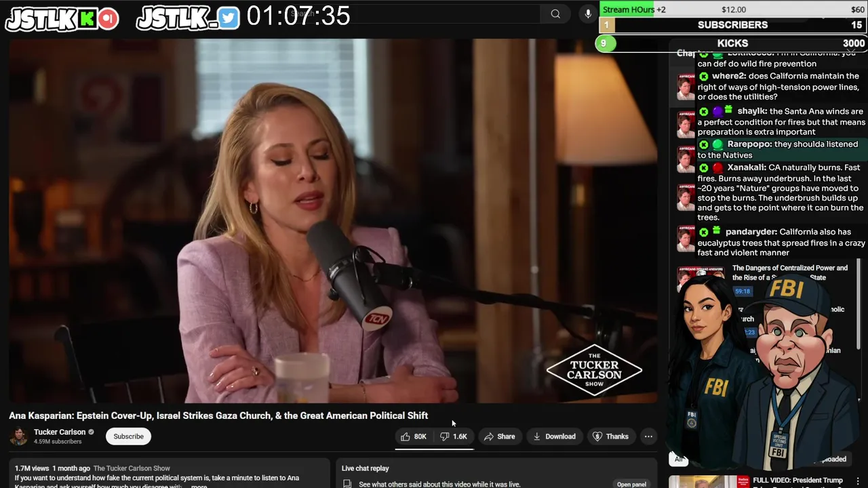Screen dimensions: 868x488
Task: Click the Ana Kasparian video title
Action: pyautogui.click(x=218, y=415)
